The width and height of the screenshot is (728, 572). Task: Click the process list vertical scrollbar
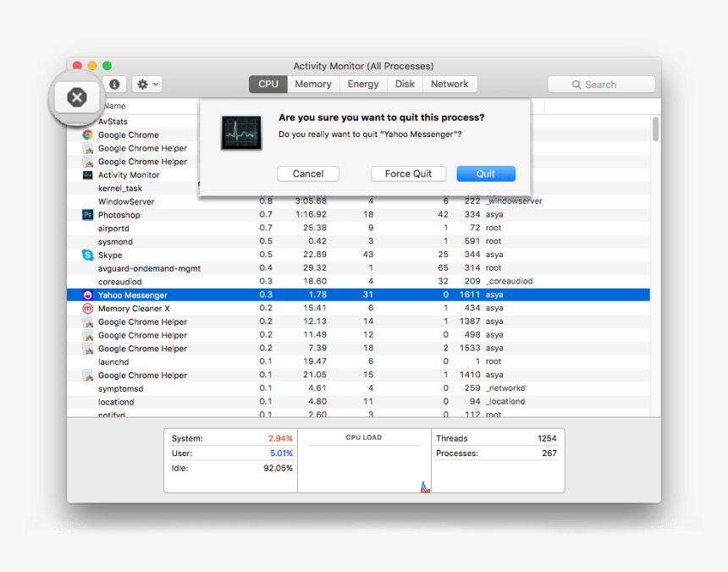pyautogui.click(x=655, y=129)
